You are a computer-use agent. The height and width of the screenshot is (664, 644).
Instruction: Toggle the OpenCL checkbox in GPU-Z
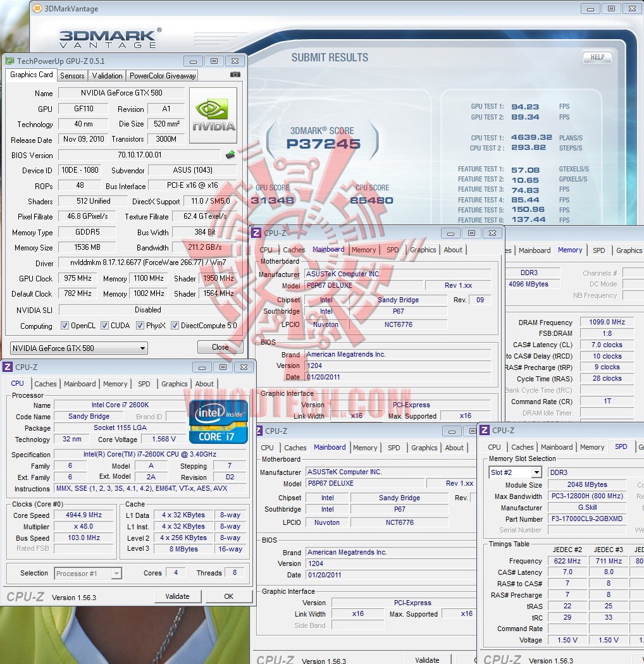[x=65, y=326]
